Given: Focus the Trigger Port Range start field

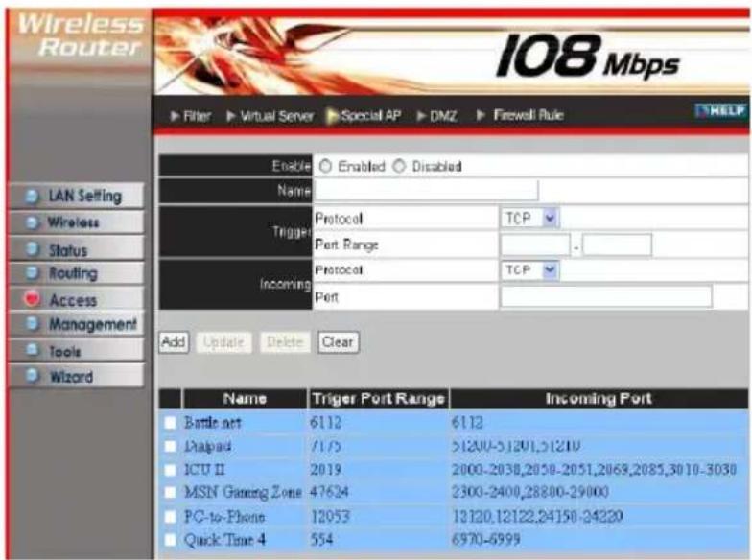Looking at the screenshot, I should (x=535, y=245).
